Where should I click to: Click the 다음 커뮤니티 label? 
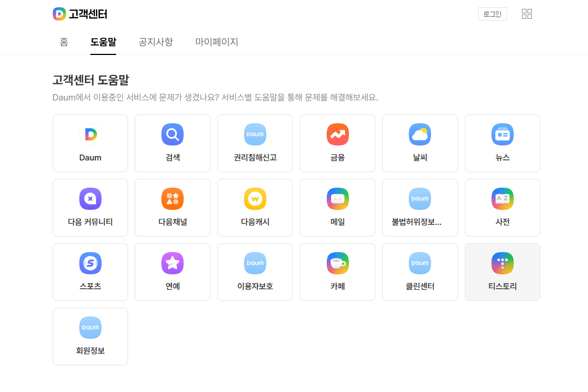pos(90,222)
